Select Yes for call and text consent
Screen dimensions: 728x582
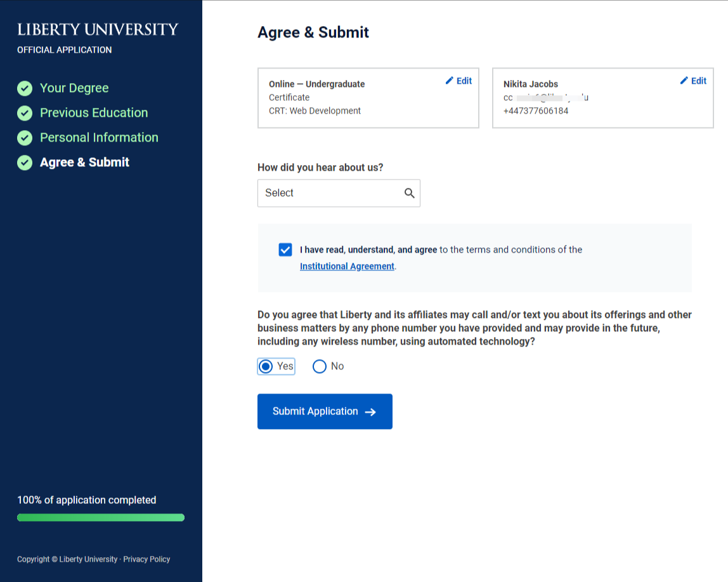pyautogui.click(x=266, y=366)
